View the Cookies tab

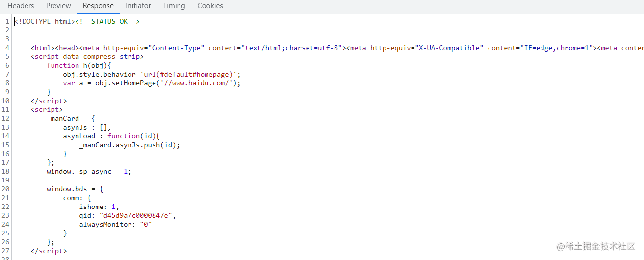(210, 6)
